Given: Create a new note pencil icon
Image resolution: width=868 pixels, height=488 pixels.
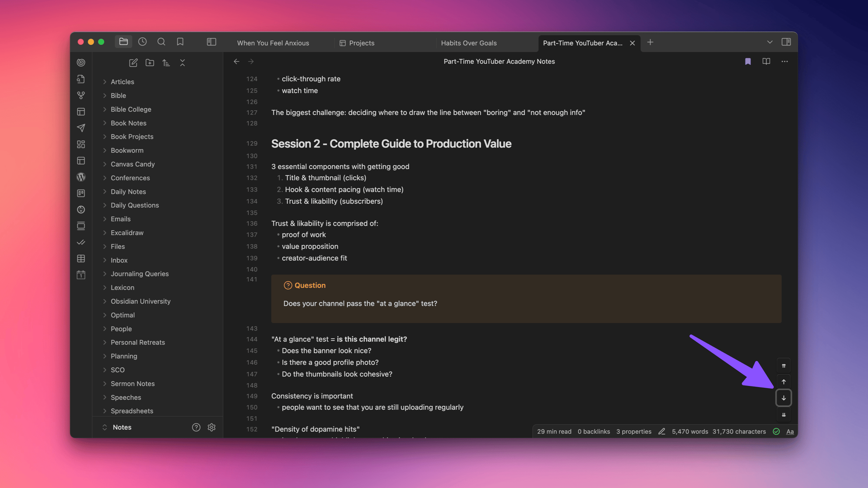Looking at the screenshot, I should pos(133,63).
